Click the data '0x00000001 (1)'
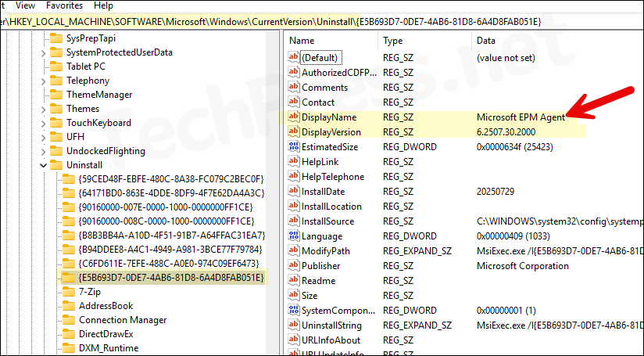644x356 pixels. pyautogui.click(x=506, y=311)
